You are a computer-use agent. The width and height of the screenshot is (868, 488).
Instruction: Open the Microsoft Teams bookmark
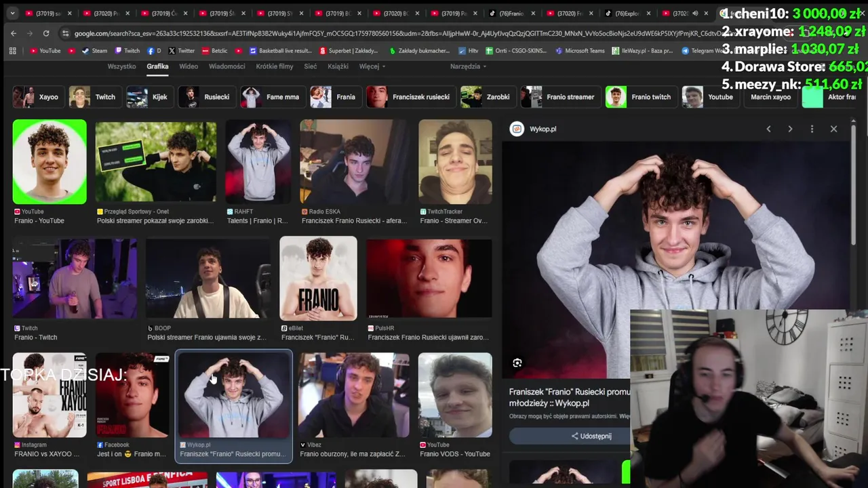tap(580, 51)
